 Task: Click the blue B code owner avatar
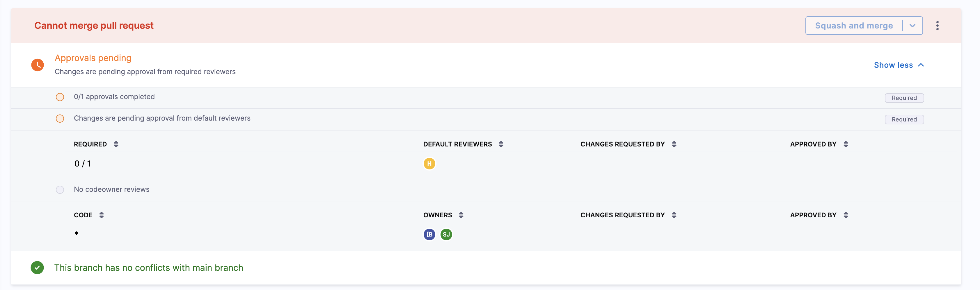[429, 234]
